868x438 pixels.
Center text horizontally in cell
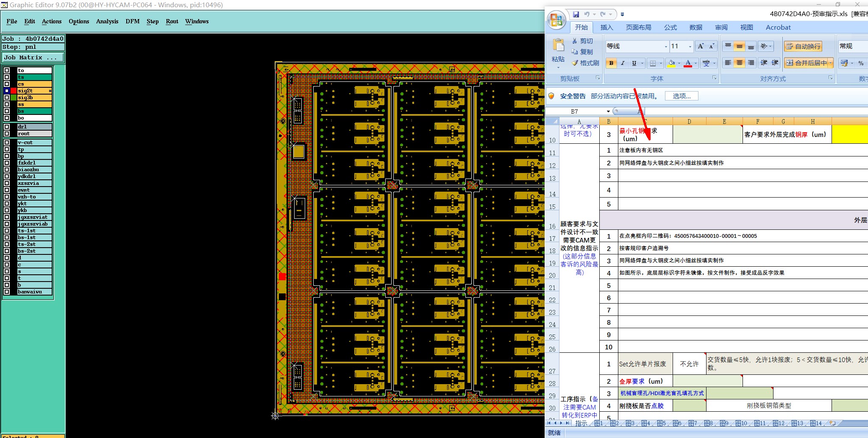739,63
